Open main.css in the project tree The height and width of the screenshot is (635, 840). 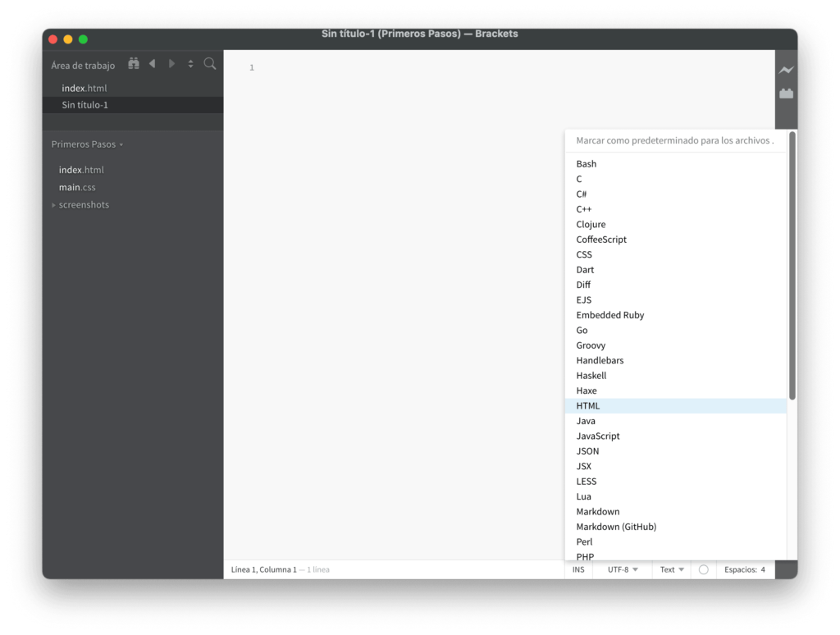click(77, 188)
